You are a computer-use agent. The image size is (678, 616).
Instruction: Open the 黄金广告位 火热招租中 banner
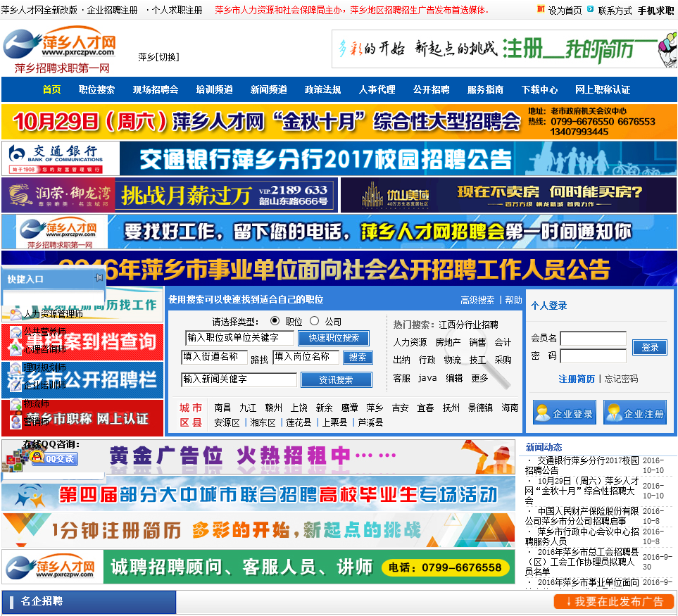coord(258,456)
